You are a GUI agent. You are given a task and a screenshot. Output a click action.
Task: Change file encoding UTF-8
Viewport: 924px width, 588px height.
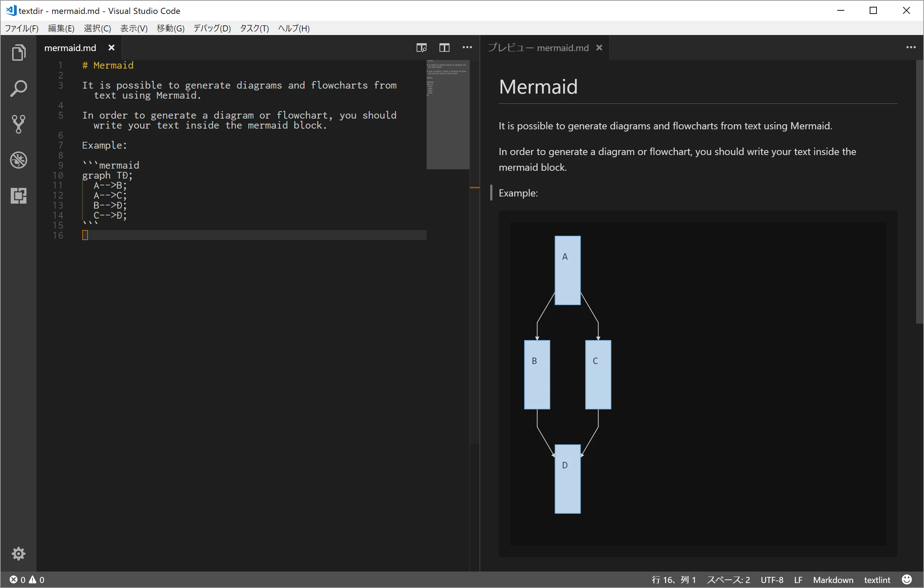tap(772, 579)
